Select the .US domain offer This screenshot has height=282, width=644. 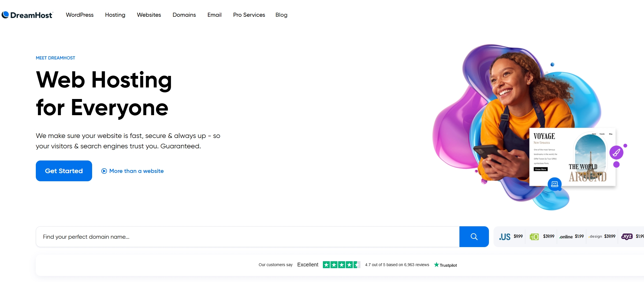pos(511,237)
